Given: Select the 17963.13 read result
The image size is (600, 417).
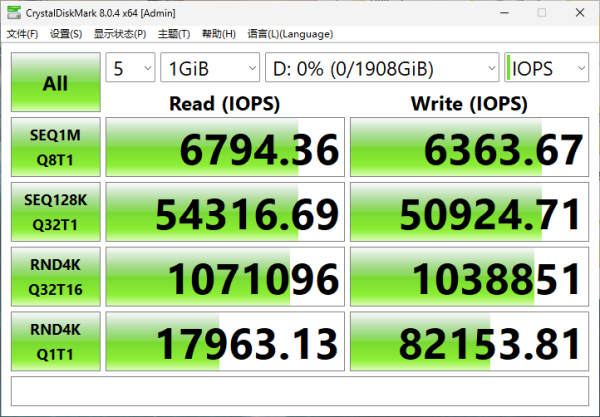Looking at the screenshot, I should click(225, 341).
